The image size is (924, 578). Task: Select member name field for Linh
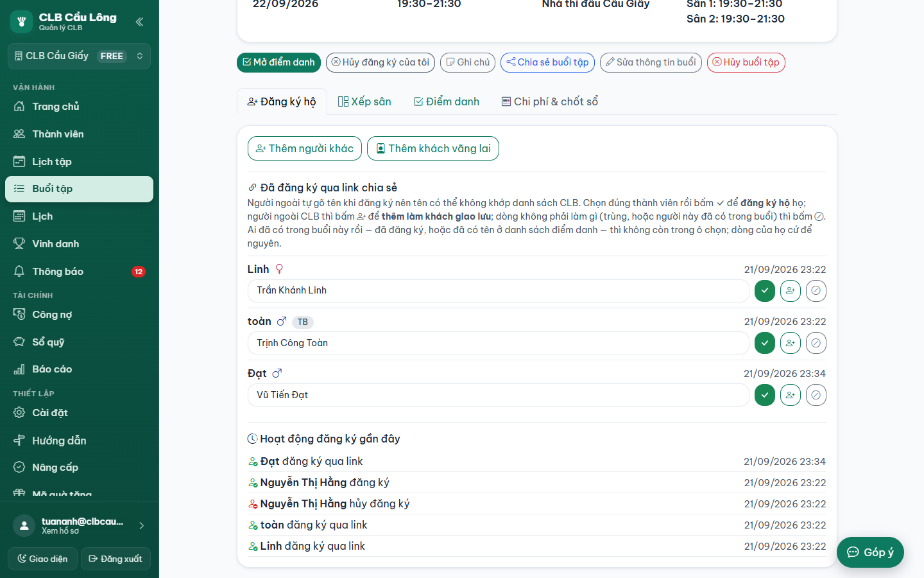coord(498,291)
